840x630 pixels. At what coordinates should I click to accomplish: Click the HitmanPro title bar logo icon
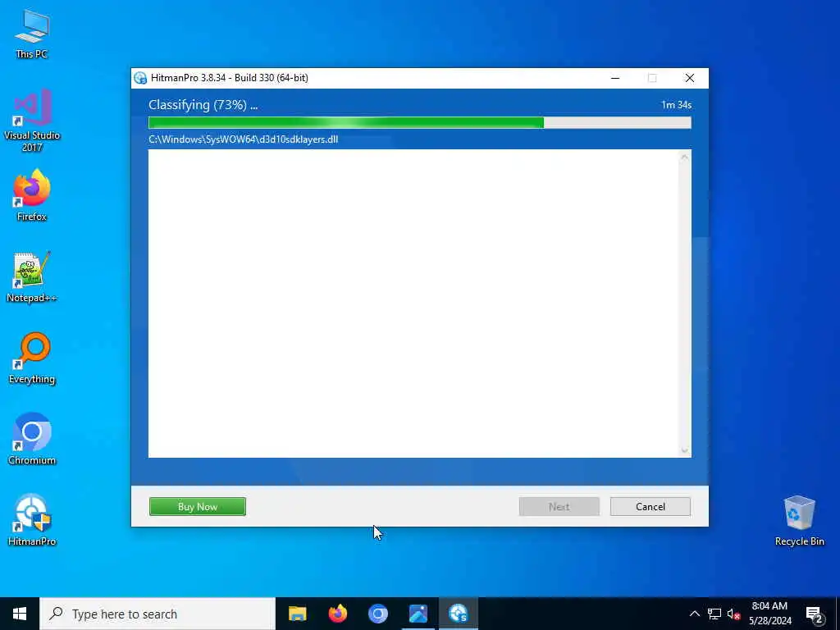click(x=140, y=78)
